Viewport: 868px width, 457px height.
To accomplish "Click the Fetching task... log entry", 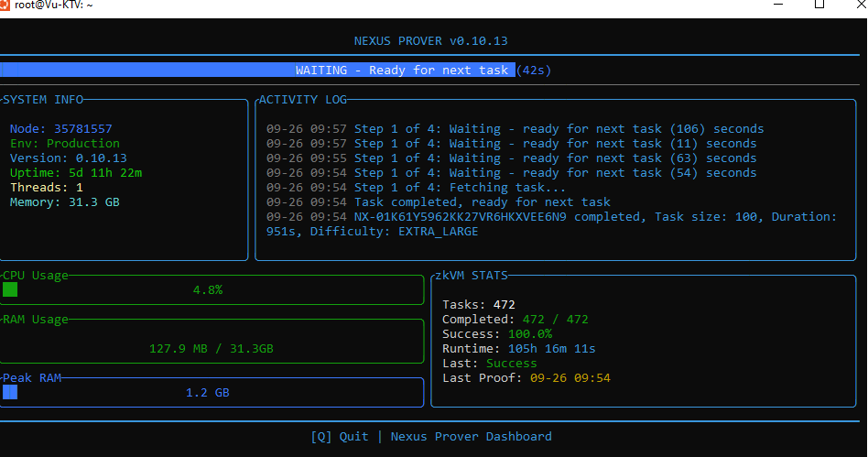I will [x=417, y=188].
